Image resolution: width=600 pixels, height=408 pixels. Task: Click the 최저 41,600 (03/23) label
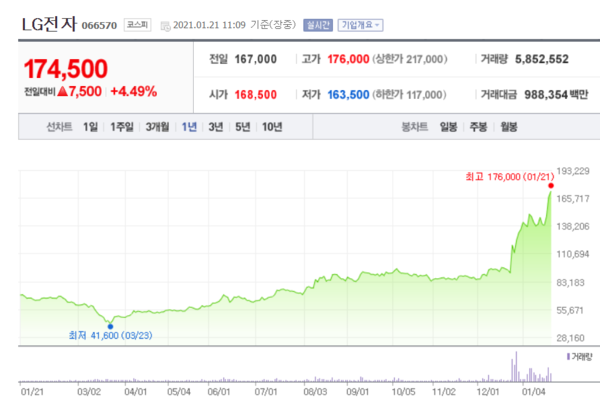(111, 336)
